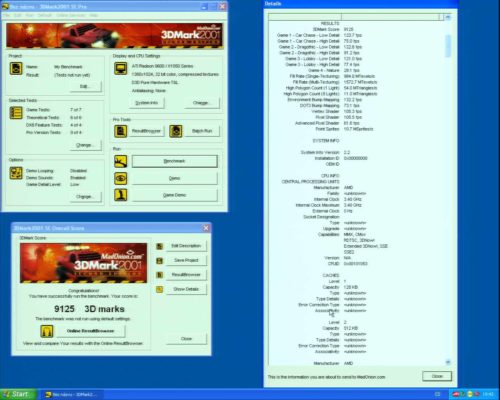Click the Batch Run icon under Pro Tools

[x=176, y=131]
